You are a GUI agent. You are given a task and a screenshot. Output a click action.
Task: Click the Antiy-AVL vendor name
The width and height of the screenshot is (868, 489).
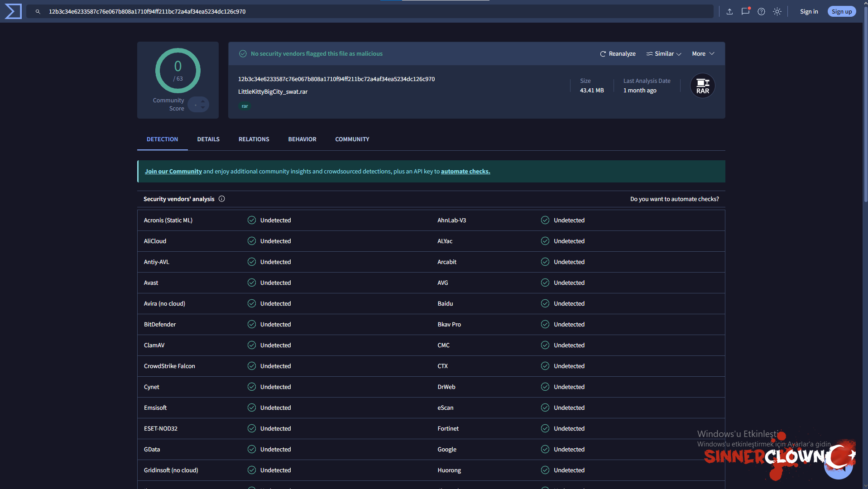pos(157,262)
